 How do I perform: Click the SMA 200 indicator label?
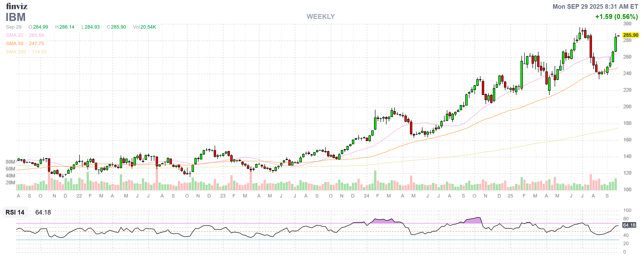[x=16, y=52]
